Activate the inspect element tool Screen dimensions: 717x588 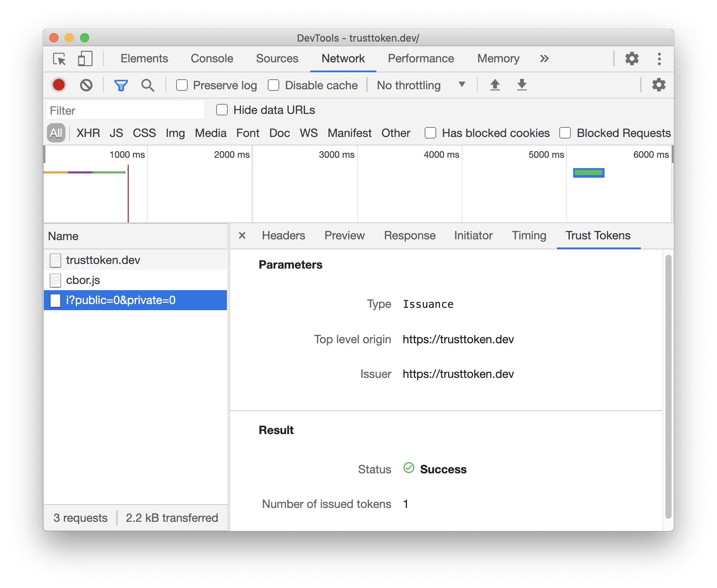(x=59, y=58)
